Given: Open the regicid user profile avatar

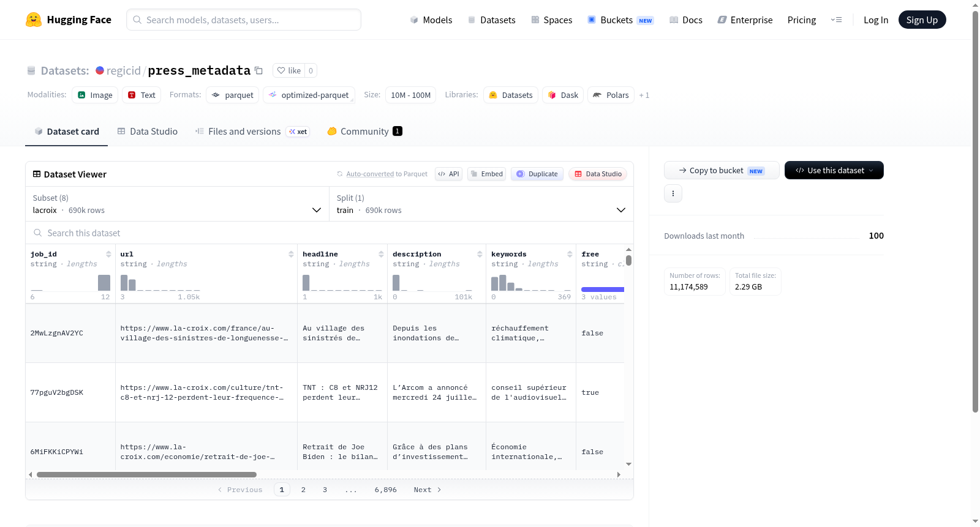Looking at the screenshot, I should [100, 70].
